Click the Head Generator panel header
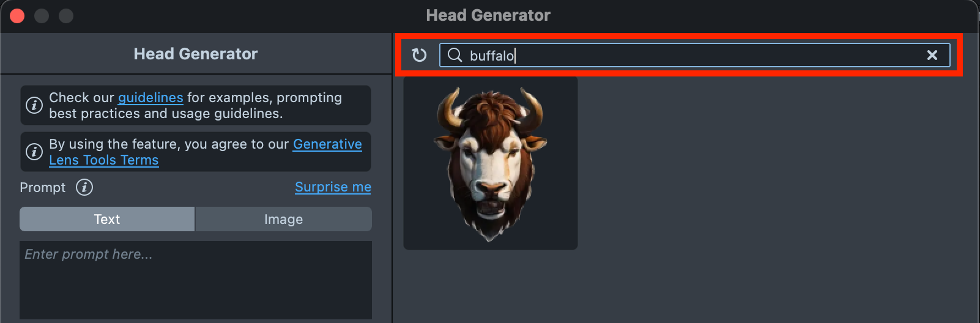 pyautogui.click(x=196, y=54)
